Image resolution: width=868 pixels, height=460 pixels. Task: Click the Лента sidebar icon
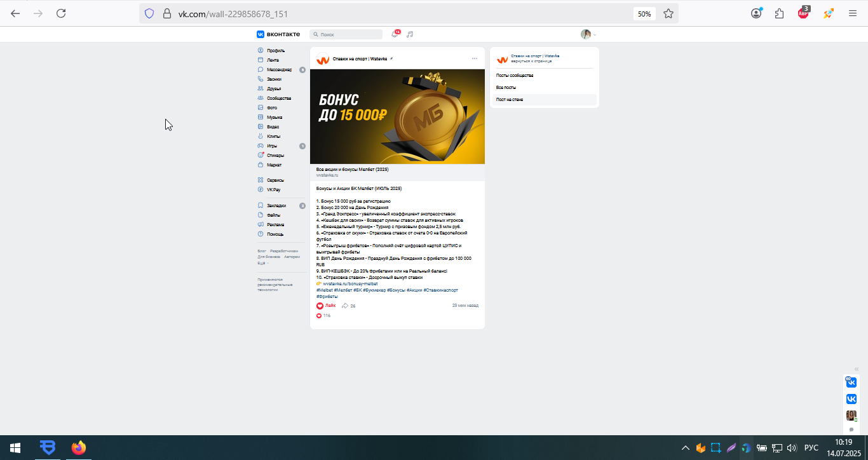pos(261,60)
